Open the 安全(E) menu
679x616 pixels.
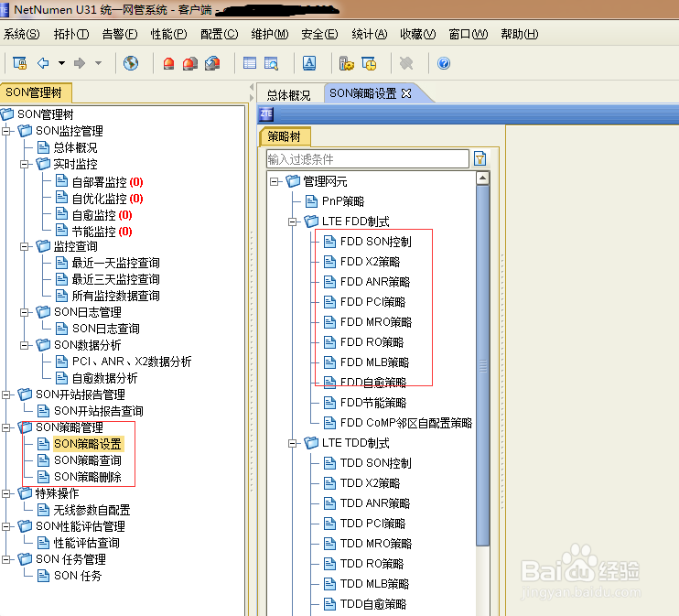[319, 34]
